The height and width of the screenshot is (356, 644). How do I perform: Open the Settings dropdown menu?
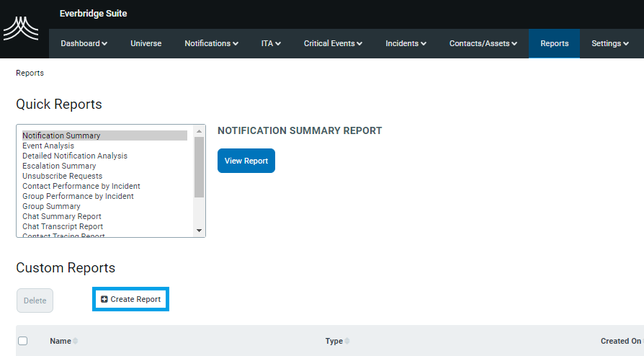[610, 43]
